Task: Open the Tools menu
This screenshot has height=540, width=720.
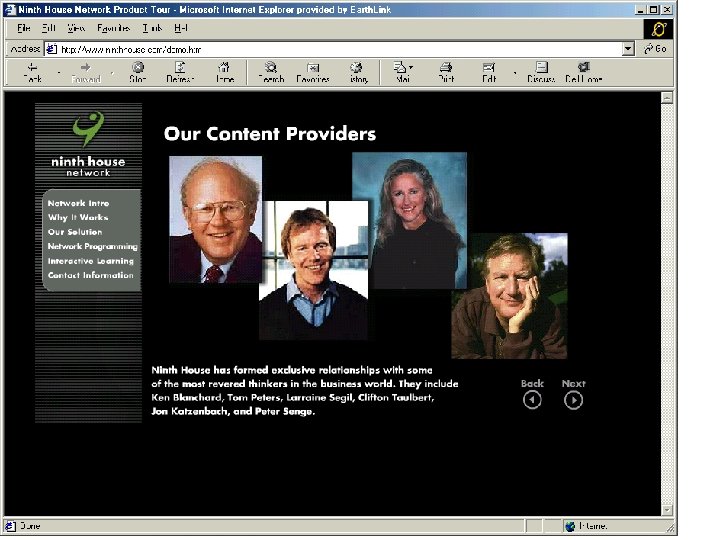Action: (152, 28)
